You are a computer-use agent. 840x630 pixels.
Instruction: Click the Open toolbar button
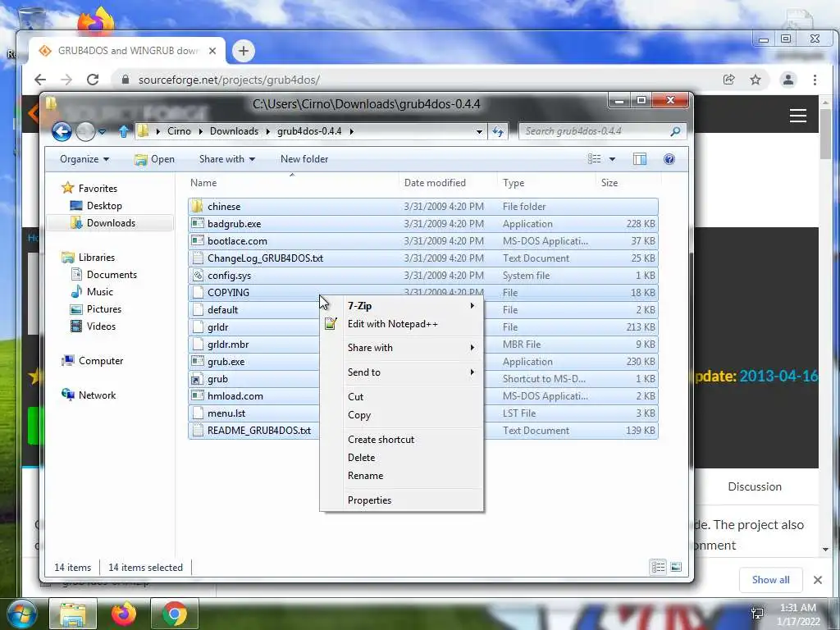(x=155, y=159)
